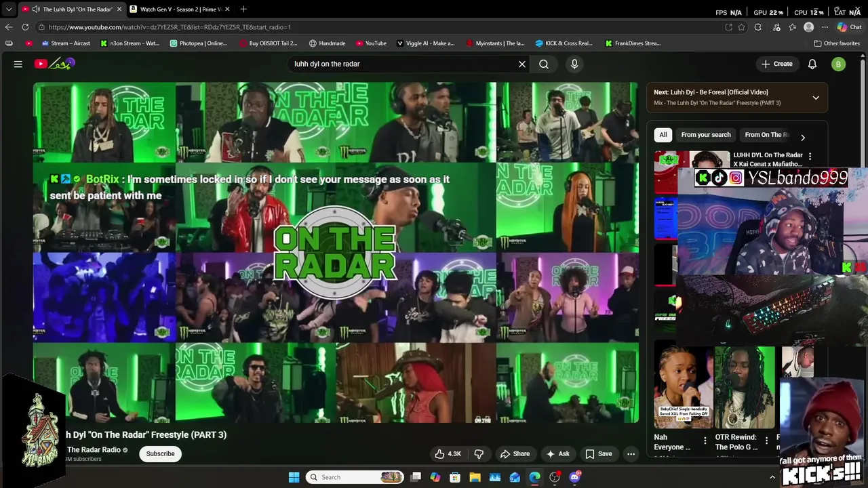868x488 pixels.
Task: Open the account avatar menu
Action: (839, 64)
